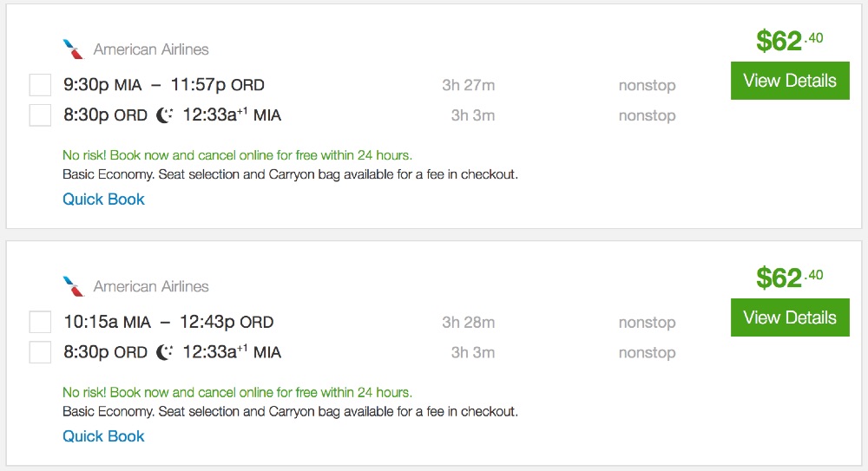
Task: Click Quick Book for the 10:15a MIA itinerary
Action: (103, 436)
